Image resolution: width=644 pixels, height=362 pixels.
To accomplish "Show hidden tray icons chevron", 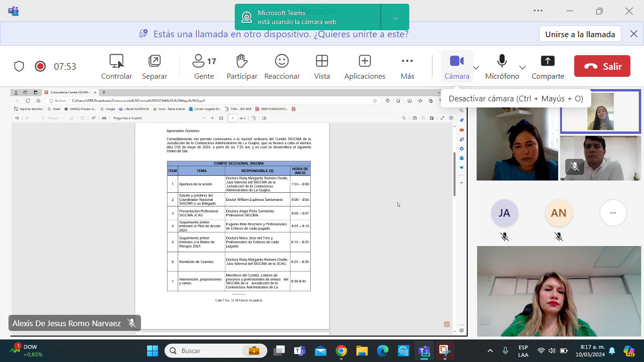I will coord(490,351).
